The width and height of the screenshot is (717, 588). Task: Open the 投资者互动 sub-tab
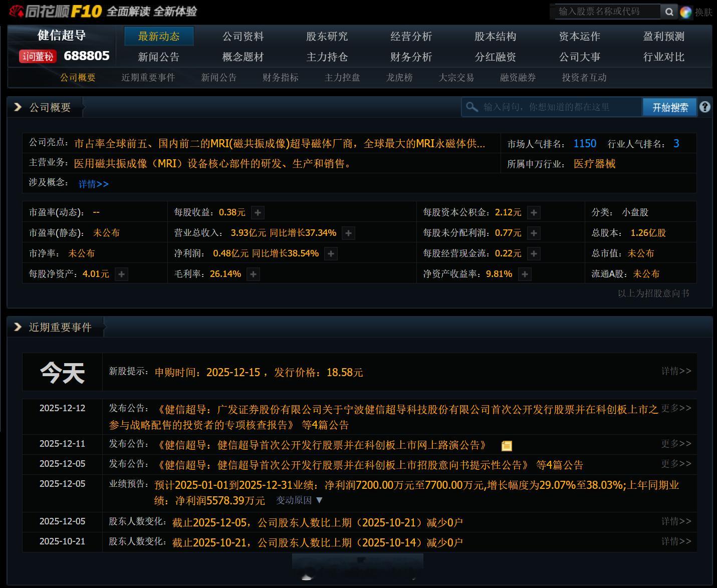(584, 78)
